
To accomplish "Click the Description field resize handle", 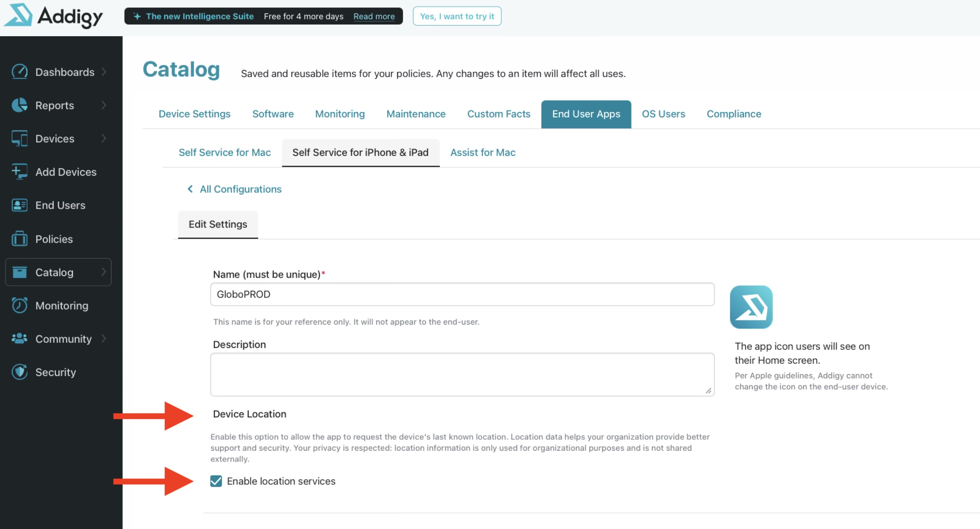I will point(709,391).
